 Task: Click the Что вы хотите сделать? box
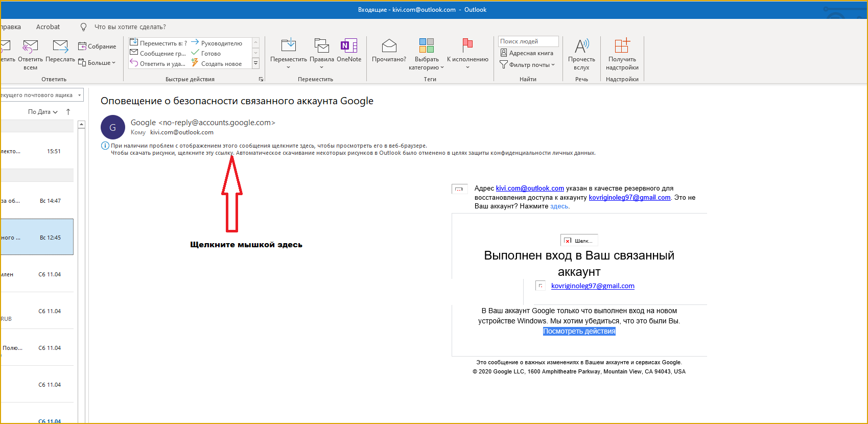point(130,27)
